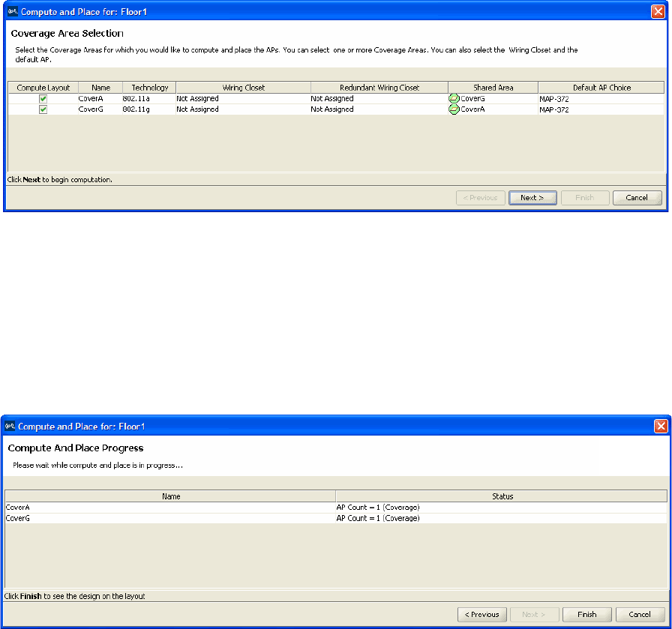672x629 pixels.
Task: Close the Compute And Place Progress dialog window
Action: pyautogui.click(x=661, y=426)
